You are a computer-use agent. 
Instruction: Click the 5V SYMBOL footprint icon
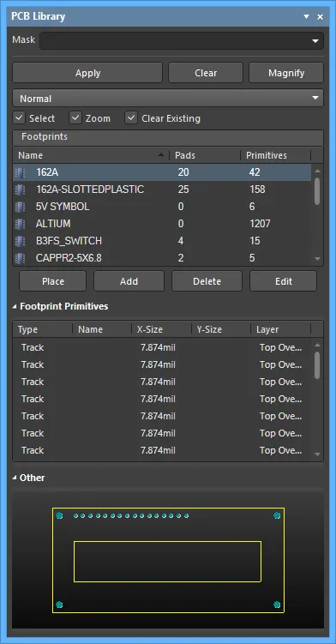click(20, 207)
